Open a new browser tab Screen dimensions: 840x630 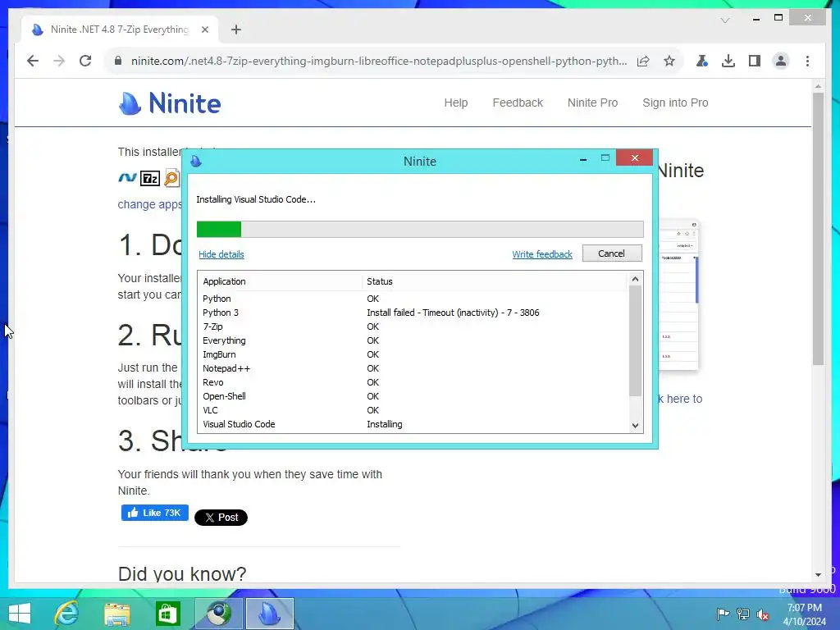tap(236, 30)
